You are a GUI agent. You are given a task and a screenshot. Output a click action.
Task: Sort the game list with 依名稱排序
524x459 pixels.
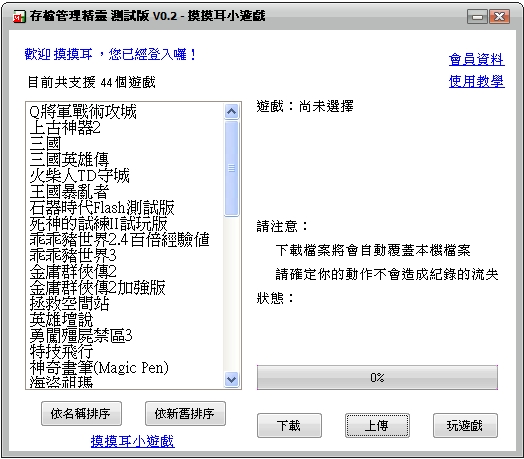coord(81,414)
